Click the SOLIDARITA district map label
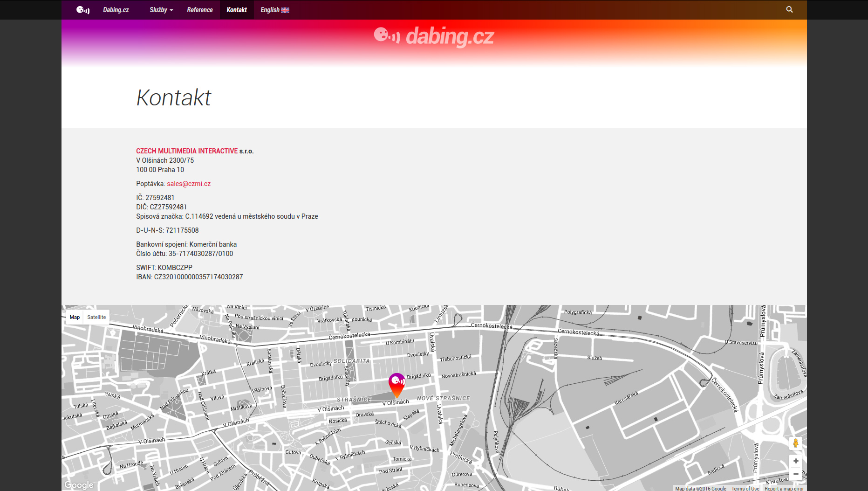Screen dimensions: 868x491 [351, 361]
